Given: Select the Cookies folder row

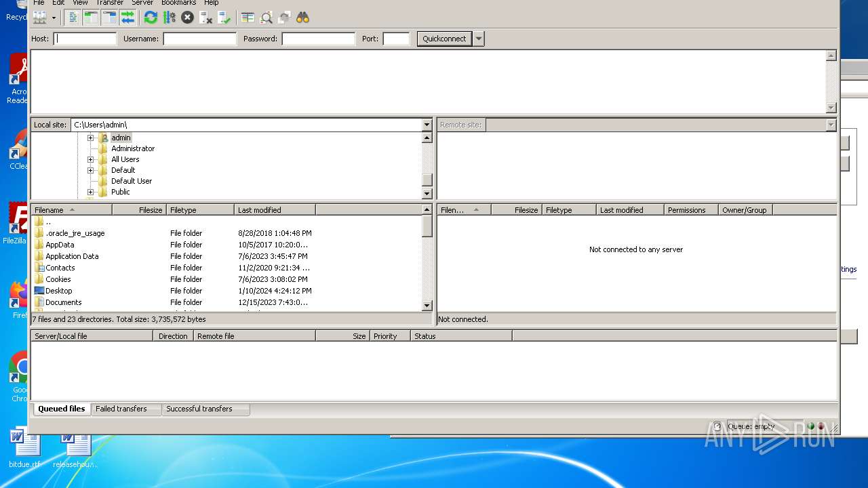Looking at the screenshot, I should [226, 279].
